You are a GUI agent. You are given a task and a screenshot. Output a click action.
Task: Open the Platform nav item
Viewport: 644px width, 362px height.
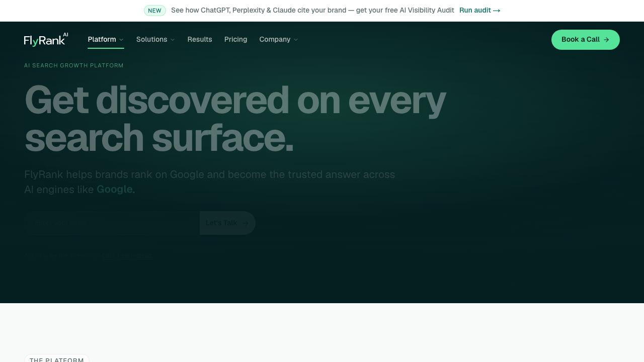106,39
